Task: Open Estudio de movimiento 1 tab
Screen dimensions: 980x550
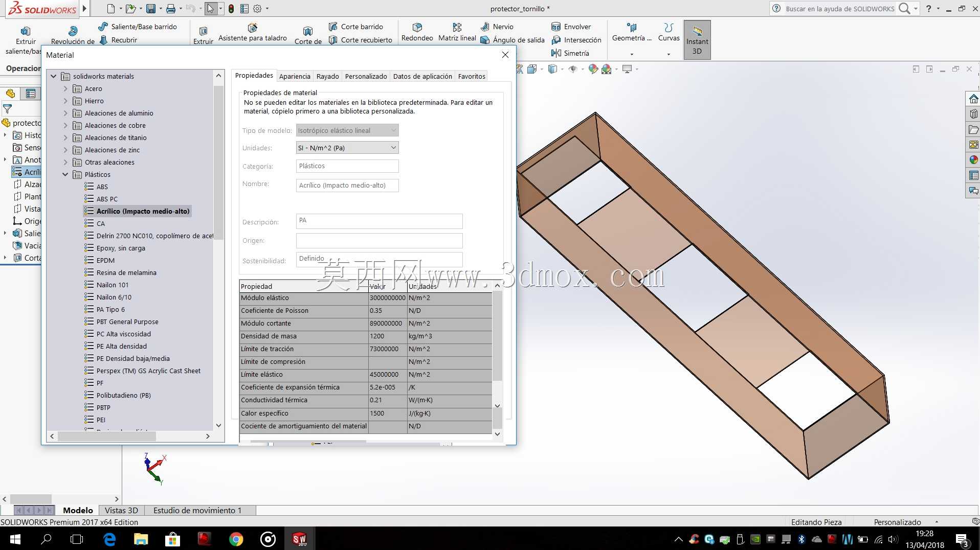Action: point(197,510)
